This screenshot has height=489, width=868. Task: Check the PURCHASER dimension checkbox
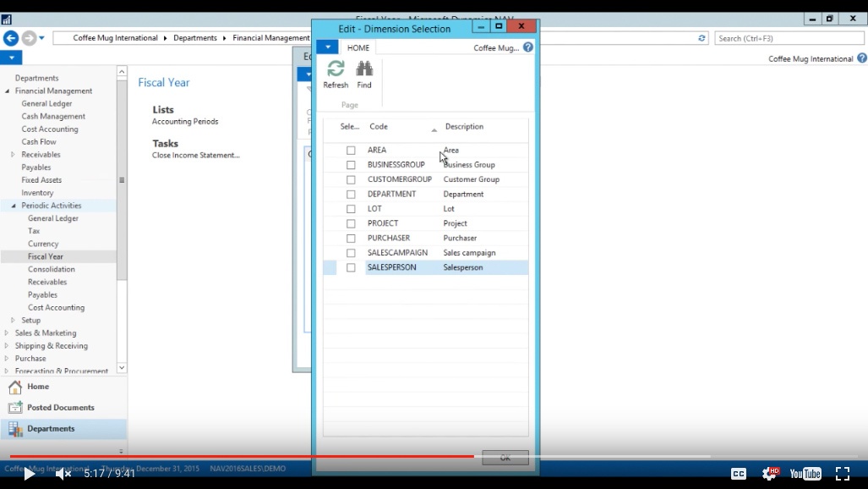[351, 239]
